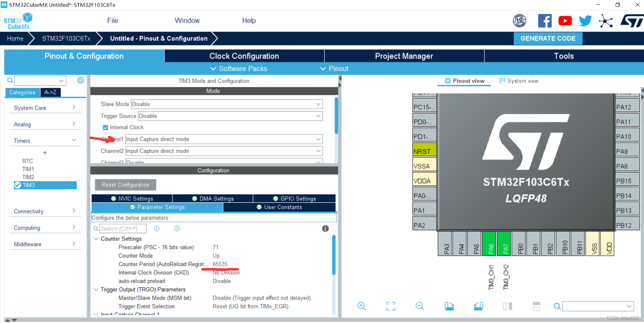This screenshot has height=323, width=644.
Task: Open the Twitter bird icon link
Action: [x=585, y=21]
